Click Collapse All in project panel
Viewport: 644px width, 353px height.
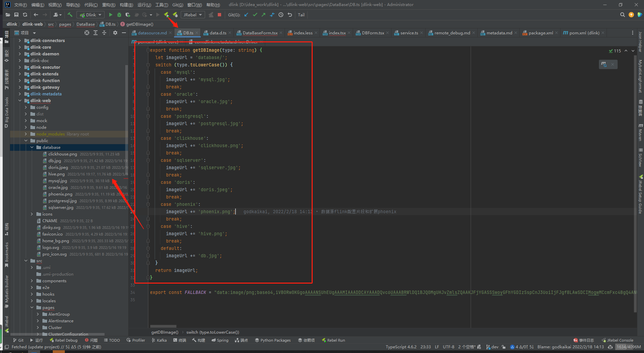click(104, 33)
